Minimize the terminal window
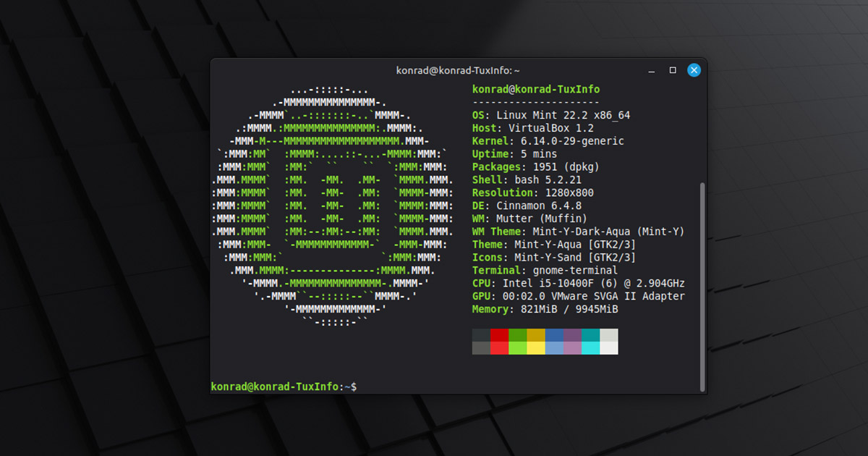This screenshot has height=456, width=868. [652, 71]
